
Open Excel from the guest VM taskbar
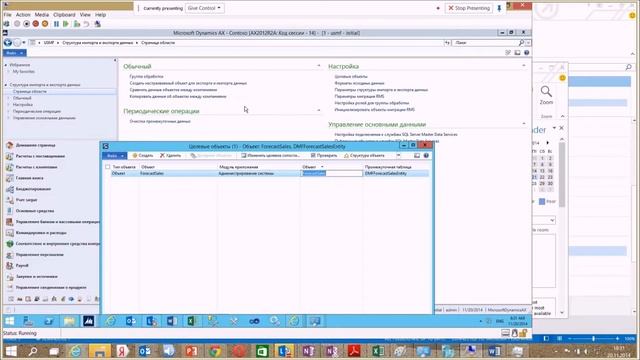(191, 321)
